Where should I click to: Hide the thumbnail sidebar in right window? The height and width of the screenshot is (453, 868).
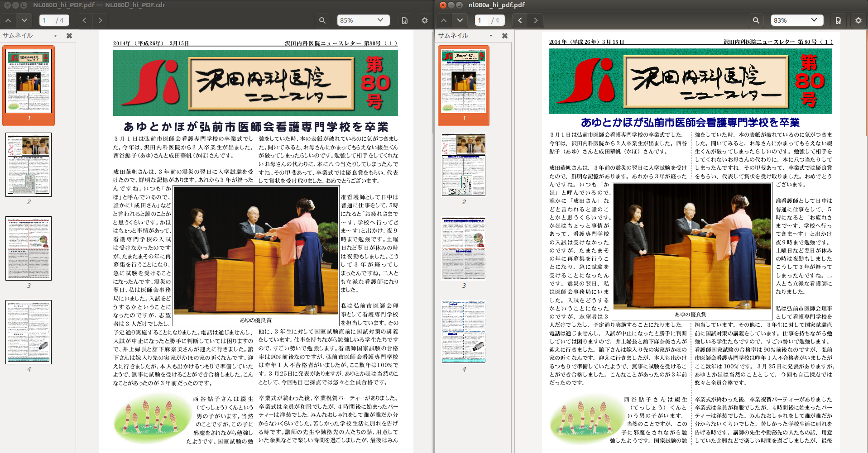point(505,36)
